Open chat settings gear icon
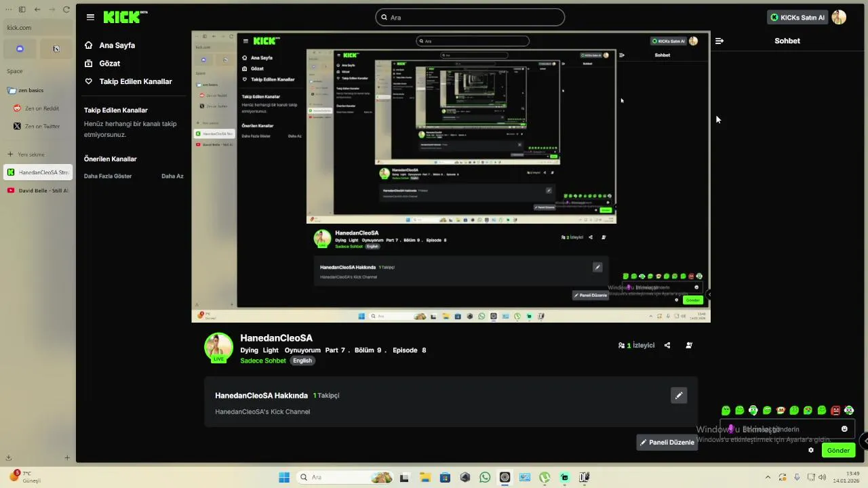Image resolution: width=868 pixels, height=488 pixels. [x=811, y=450]
